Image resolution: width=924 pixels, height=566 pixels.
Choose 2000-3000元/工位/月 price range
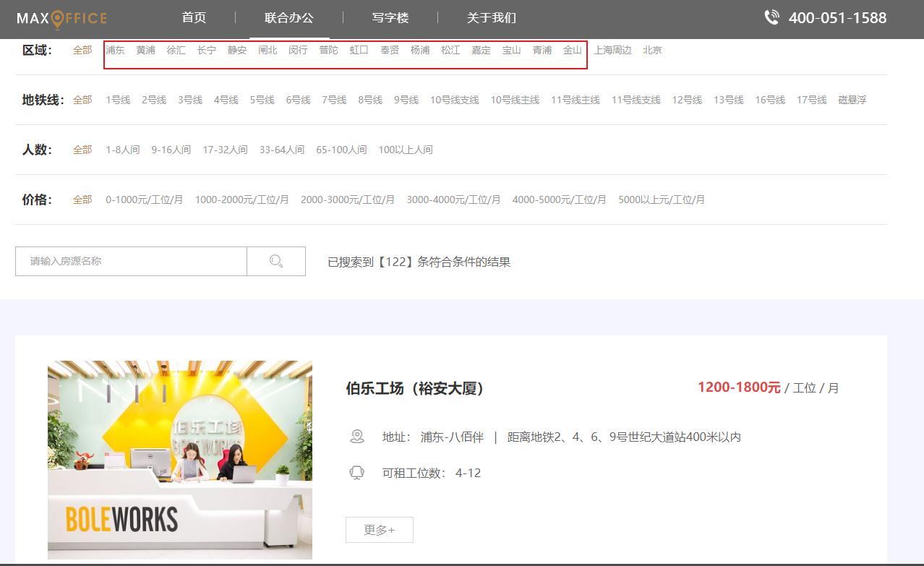348,200
